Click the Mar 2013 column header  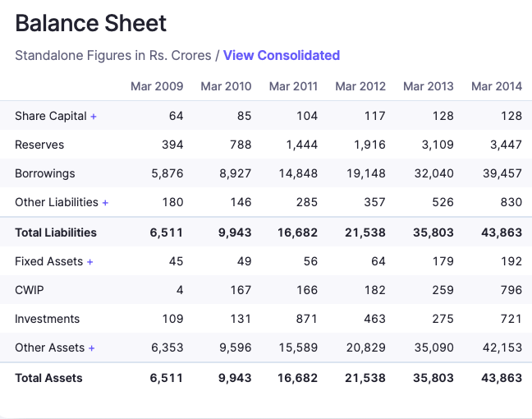(428, 86)
